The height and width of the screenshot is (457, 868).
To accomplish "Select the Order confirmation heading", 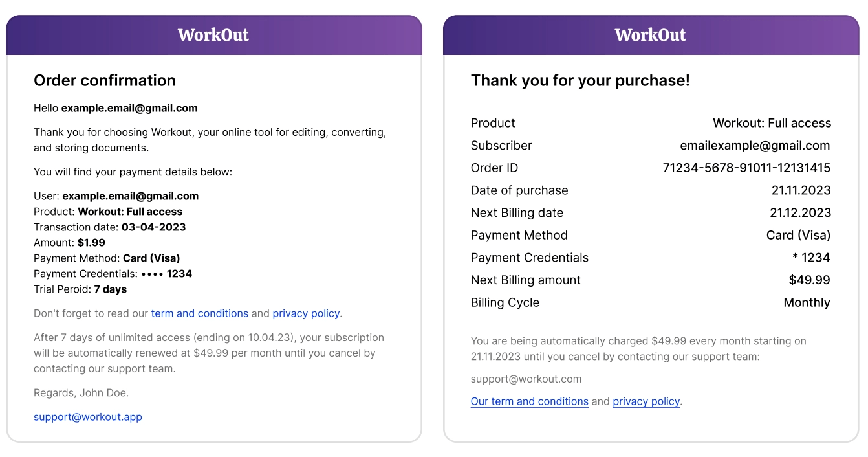I will [104, 80].
